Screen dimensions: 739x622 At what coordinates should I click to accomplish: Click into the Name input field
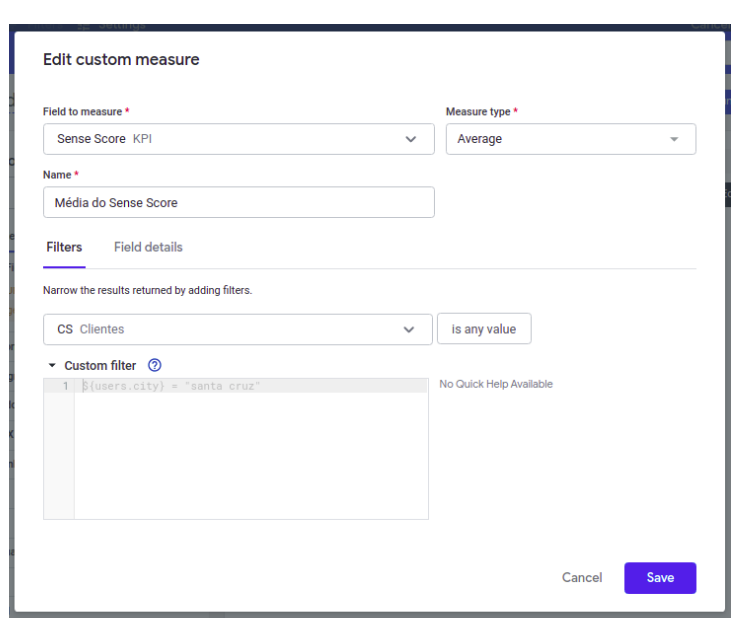click(238, 202)
